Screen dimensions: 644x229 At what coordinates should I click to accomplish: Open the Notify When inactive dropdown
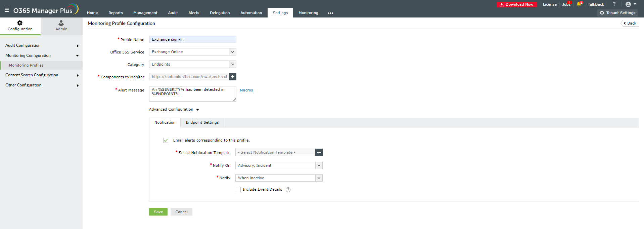[x=279, y=178]
